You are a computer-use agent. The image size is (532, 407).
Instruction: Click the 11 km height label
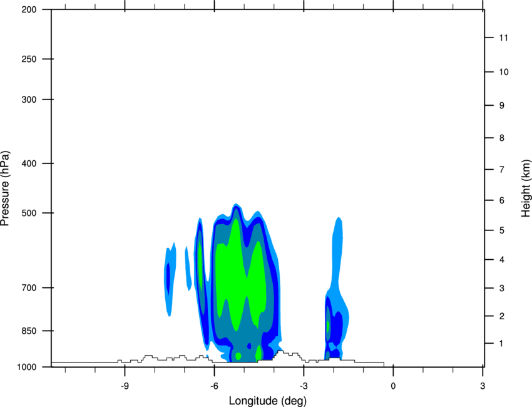pyautogui.click(x=504, y=38)
